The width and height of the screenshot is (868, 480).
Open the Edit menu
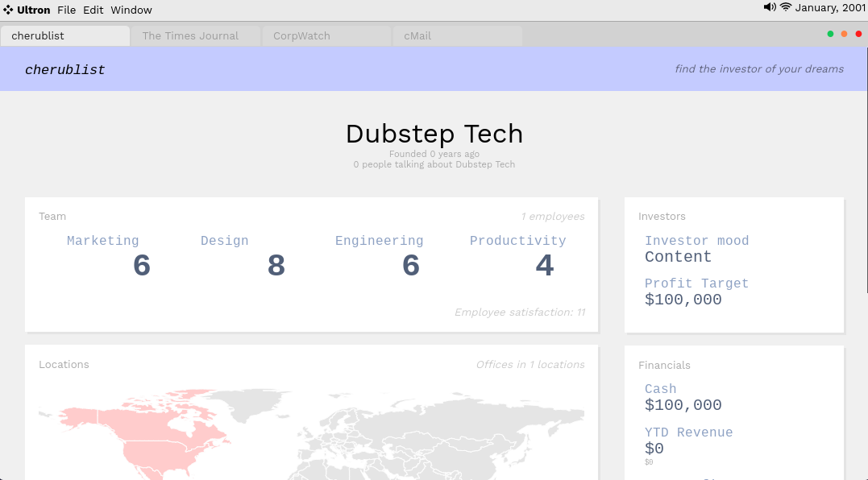[93, 10]
